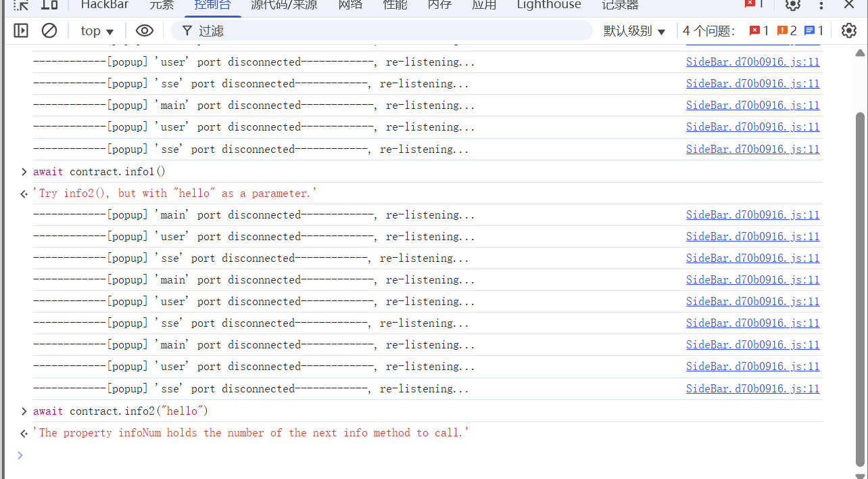
Task: Show the console sidebar panel icon
Action: pyautogui.click(x=21, y=30)
